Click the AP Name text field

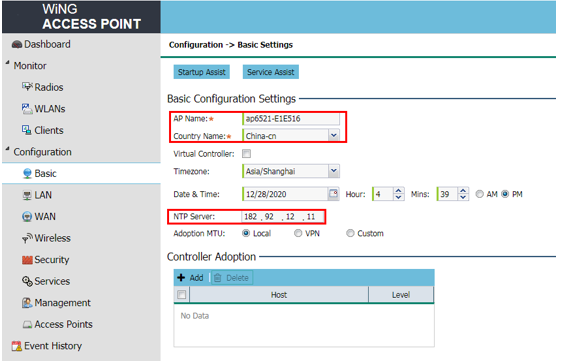pyautogui.click(x=291, y=118)
